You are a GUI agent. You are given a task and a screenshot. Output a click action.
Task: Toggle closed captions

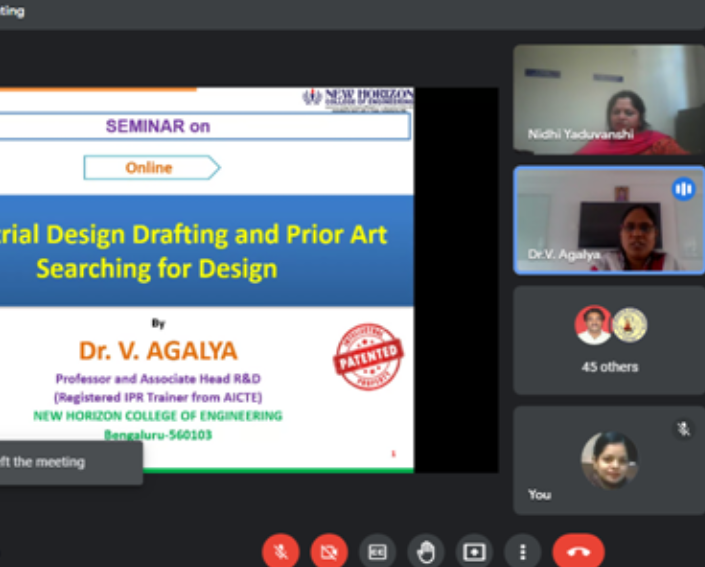pos(377,551)
